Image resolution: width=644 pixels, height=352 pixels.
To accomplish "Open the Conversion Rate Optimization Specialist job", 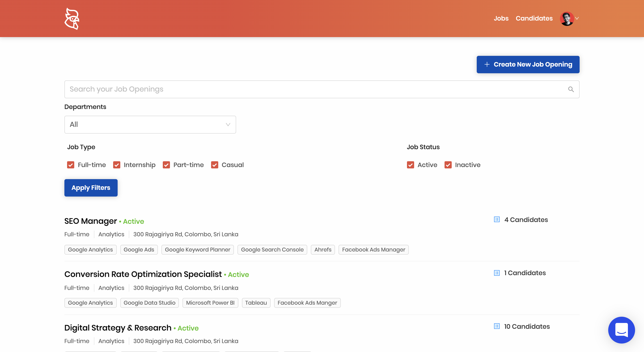I will [x=143, y=274].
